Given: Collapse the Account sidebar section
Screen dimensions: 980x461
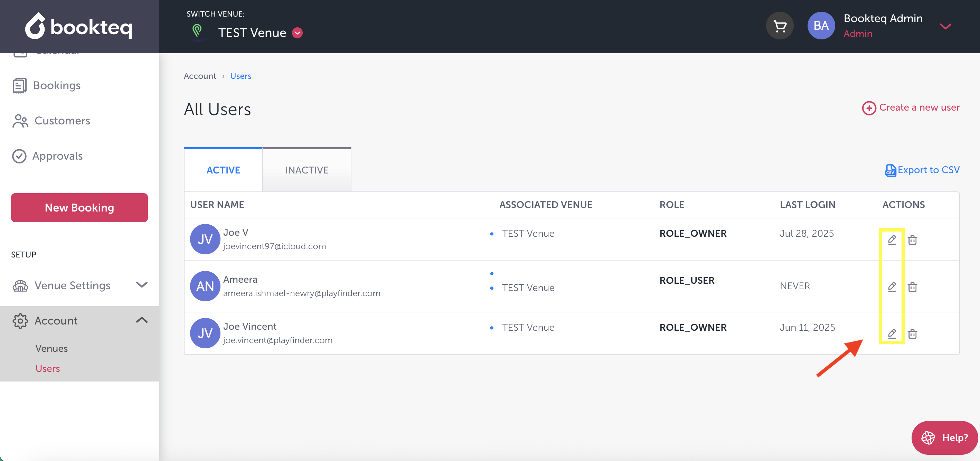Looking at the screenshot, I should pos(142,320).
